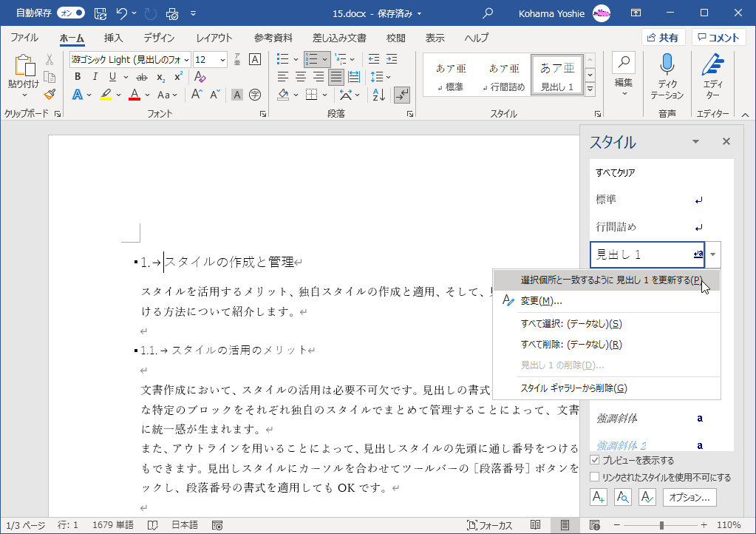Center align the paragraph
The height and width of the screenshot is (534, 756).
coord(300,77)
